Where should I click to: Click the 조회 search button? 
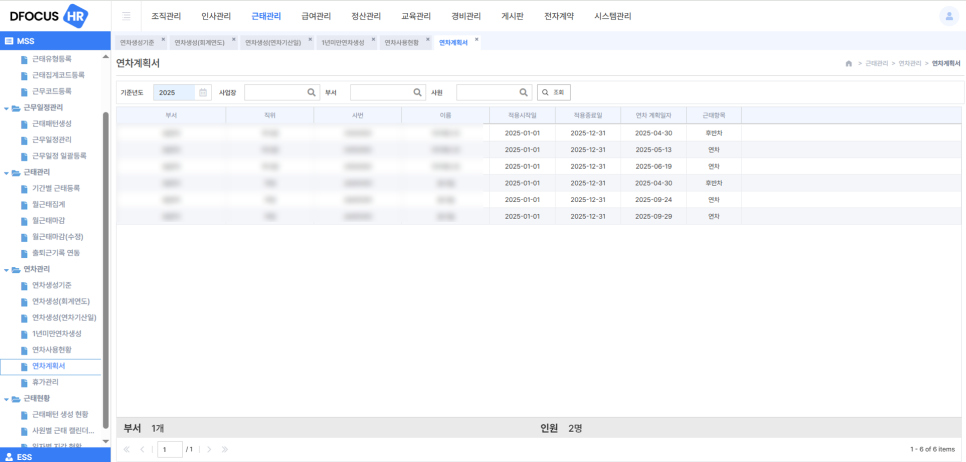click(x=554, y=92)
